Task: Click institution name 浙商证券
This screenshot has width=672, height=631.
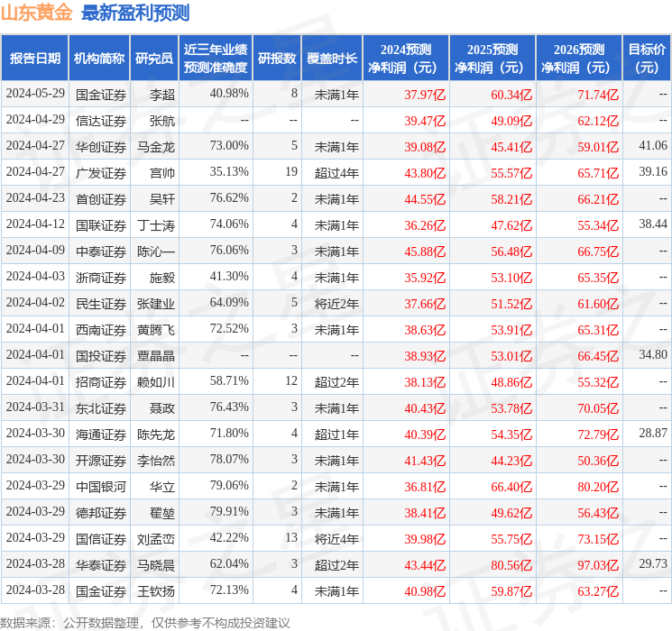Action: (101, 278)
